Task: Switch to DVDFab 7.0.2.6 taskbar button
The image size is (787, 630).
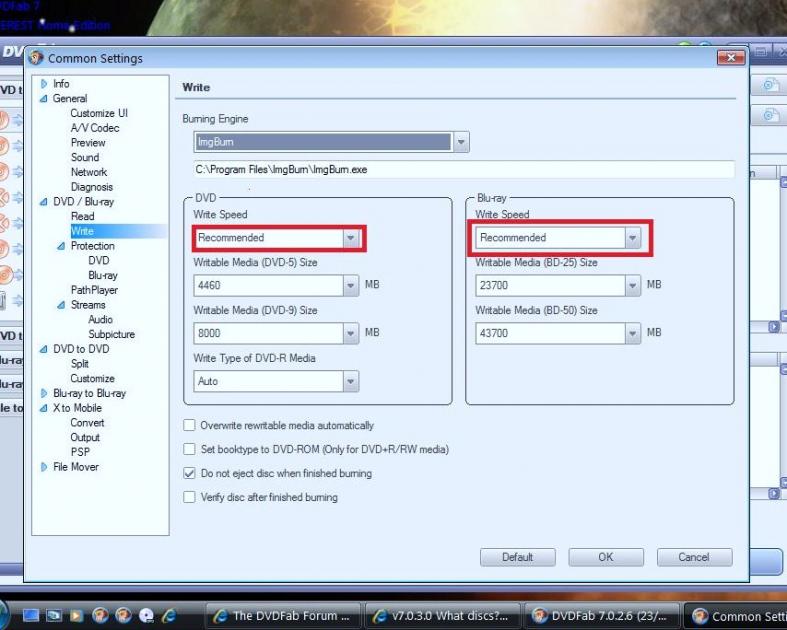Action: 602,615
